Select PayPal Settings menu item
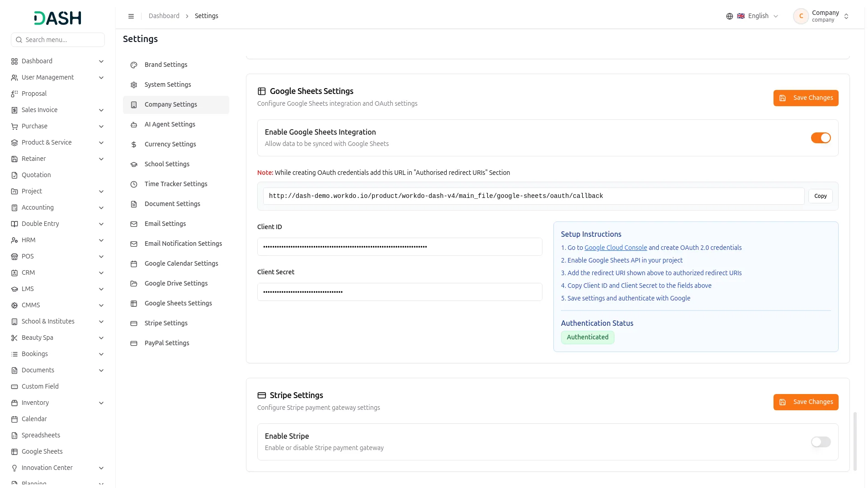This screenshot has width=868, height=488. (176, 343)
